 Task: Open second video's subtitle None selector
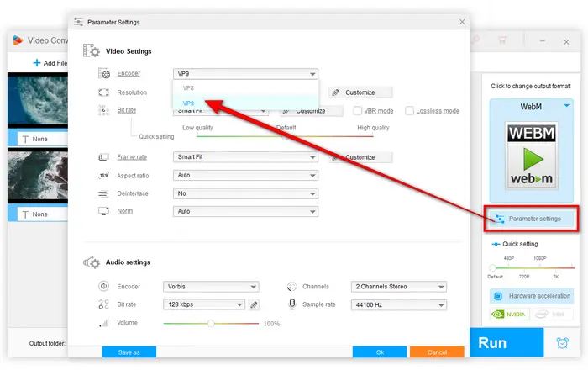(43, 214)
